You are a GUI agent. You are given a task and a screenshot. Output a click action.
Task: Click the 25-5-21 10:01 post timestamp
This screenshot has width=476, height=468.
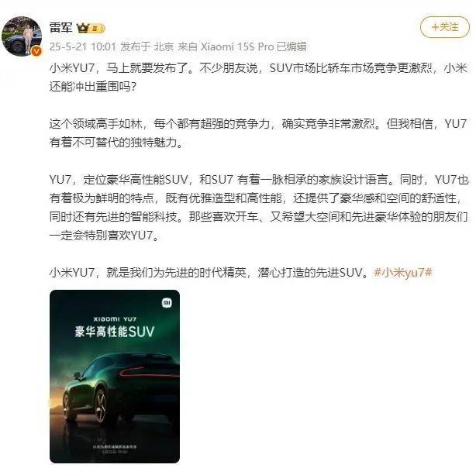tap(83, 46)
